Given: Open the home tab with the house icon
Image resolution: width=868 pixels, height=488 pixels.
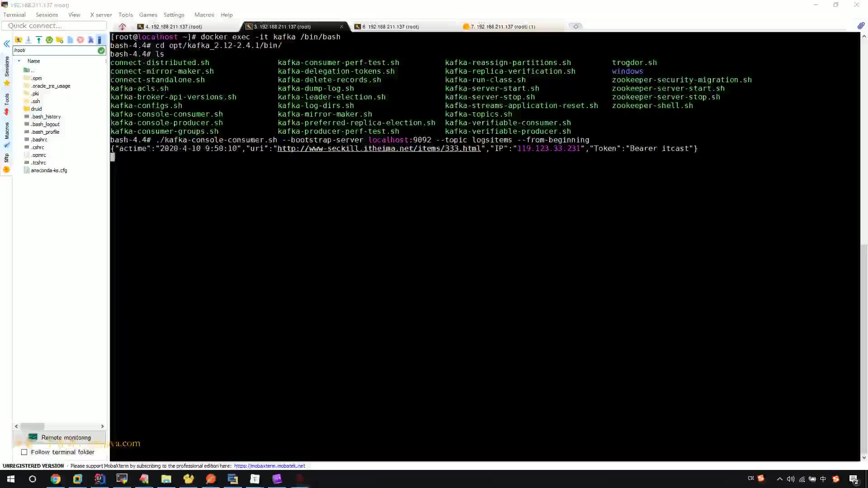Looking at the screenshot, I should (x=123, y=27).
